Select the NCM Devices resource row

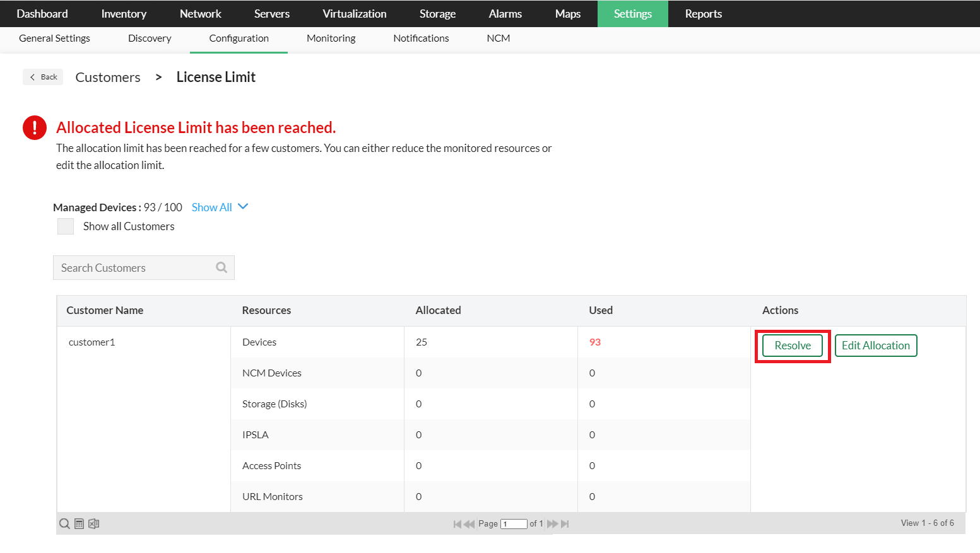click(491, 373)
